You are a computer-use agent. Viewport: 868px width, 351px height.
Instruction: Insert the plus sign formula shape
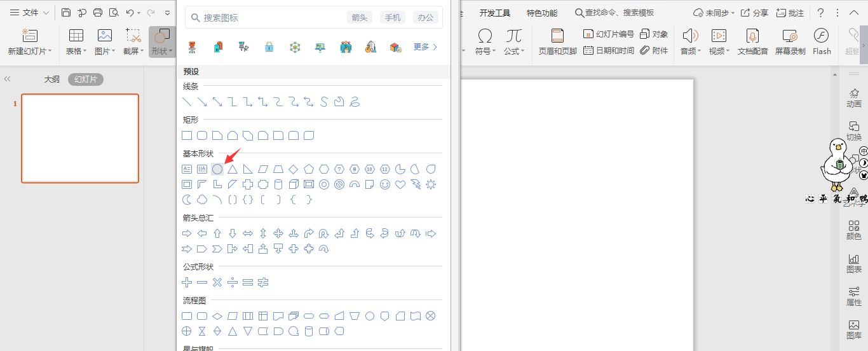click(187, 282)
